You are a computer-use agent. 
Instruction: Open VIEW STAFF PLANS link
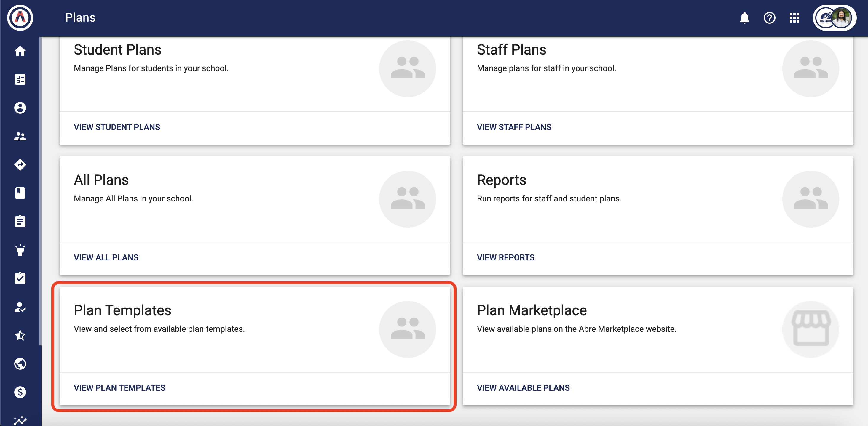pos(514,127)
